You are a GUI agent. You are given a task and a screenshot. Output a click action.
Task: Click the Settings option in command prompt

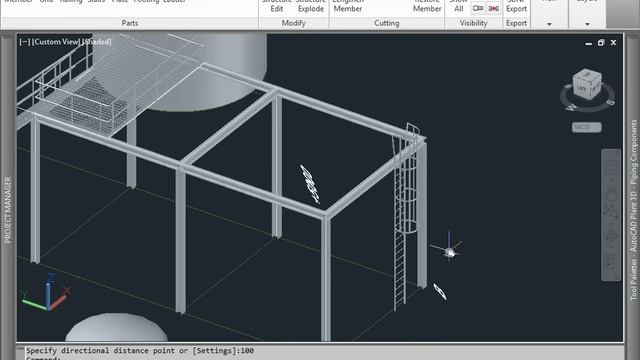pos(215,351)
